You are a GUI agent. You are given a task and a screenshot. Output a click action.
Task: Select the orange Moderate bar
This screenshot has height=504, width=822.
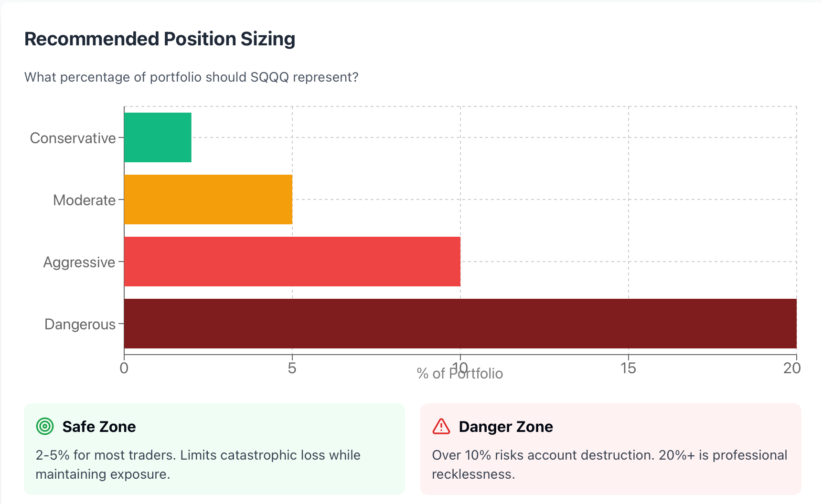pyautogui.click(x=208, y=199)
